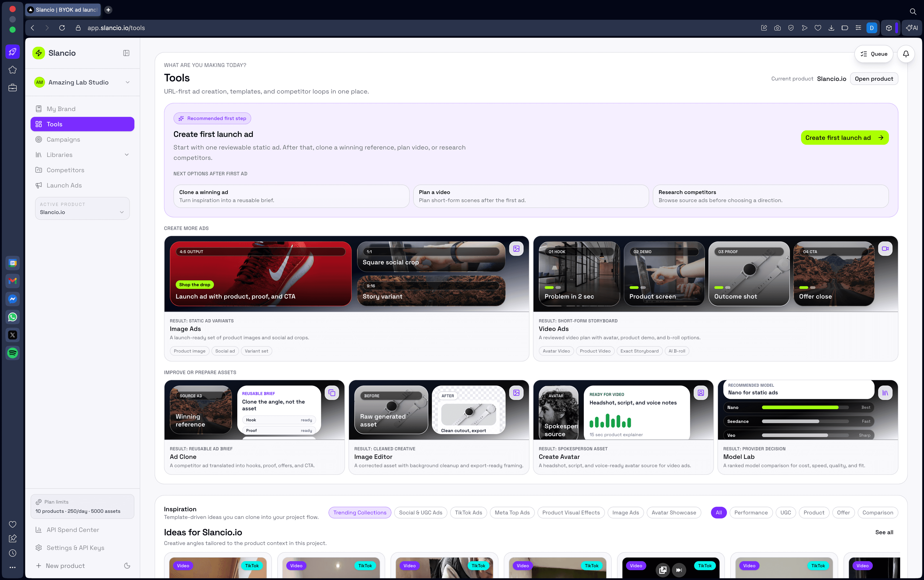Select Trending Collections filter
The width and height of the screenshot is (924, 580).
(360, 513)
